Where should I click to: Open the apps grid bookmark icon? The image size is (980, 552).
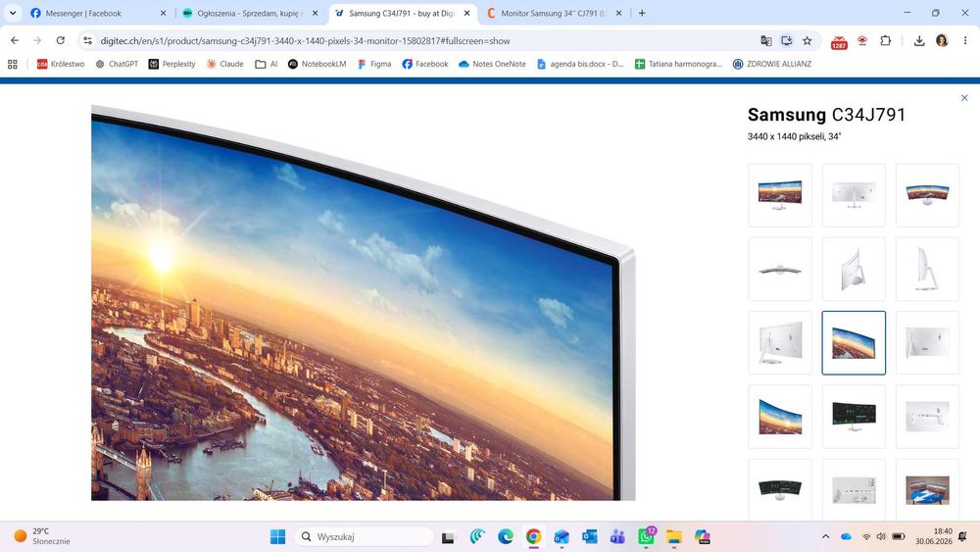pyautogui.click(x=13, y=64)
